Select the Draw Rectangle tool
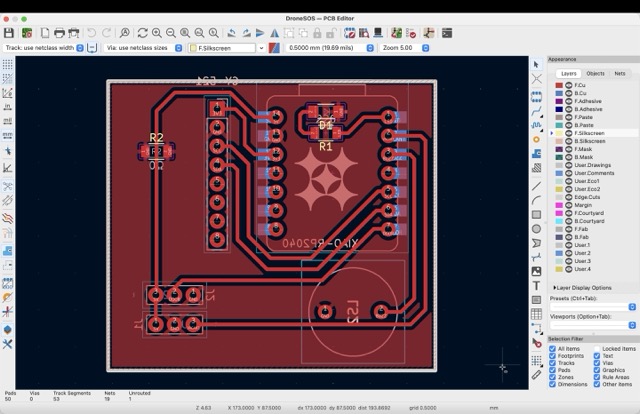 point(536,215)
